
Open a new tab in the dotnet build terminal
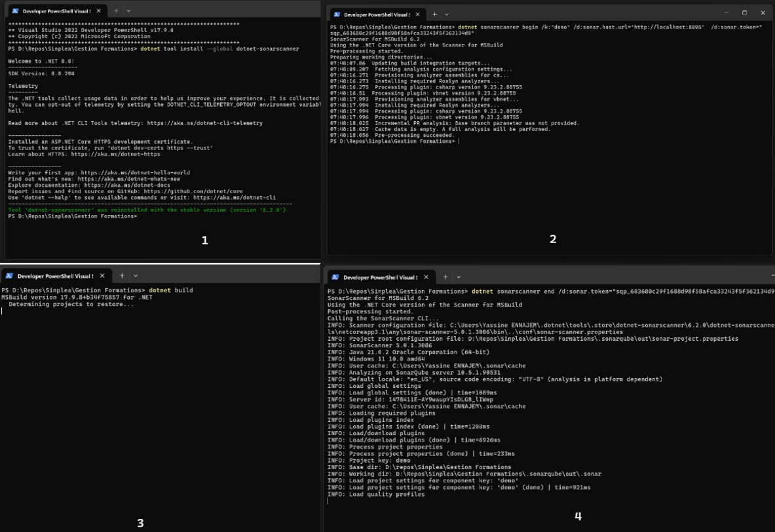click(x=122, y=276)
